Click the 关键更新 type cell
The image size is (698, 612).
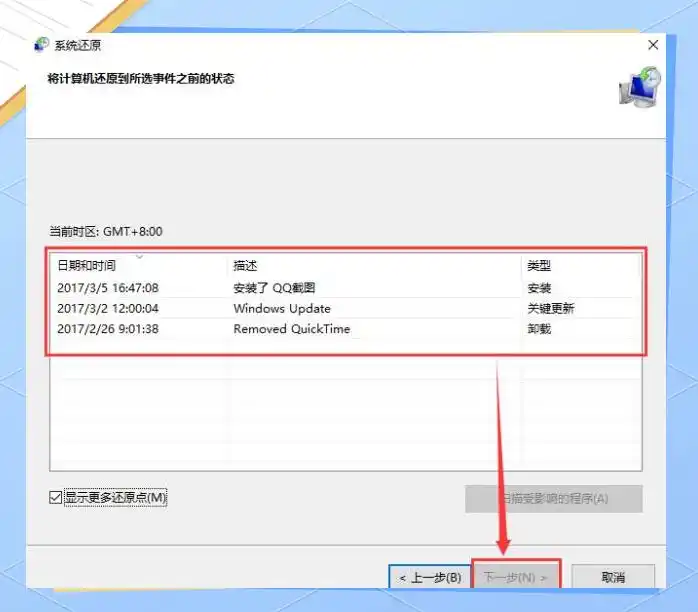(551, 308)
